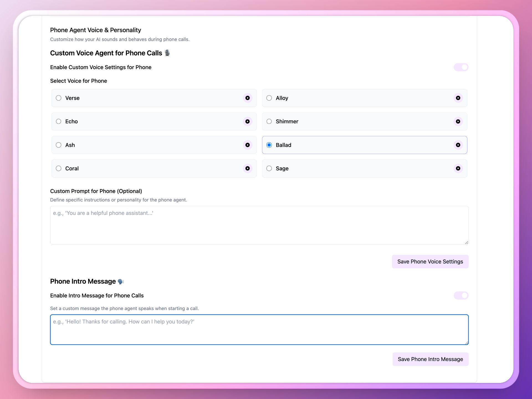
Task: Preview the Echo voice audio
Action: (247, 121)
